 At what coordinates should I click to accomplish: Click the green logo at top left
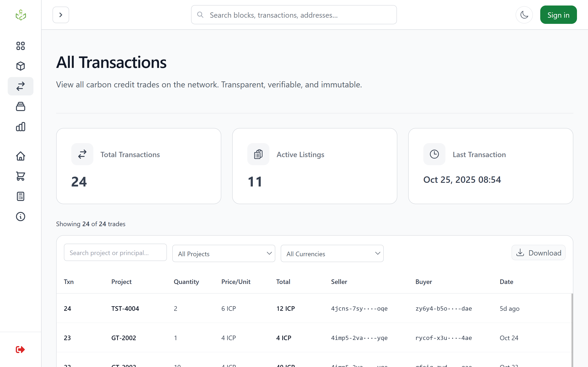pos(21,15)
